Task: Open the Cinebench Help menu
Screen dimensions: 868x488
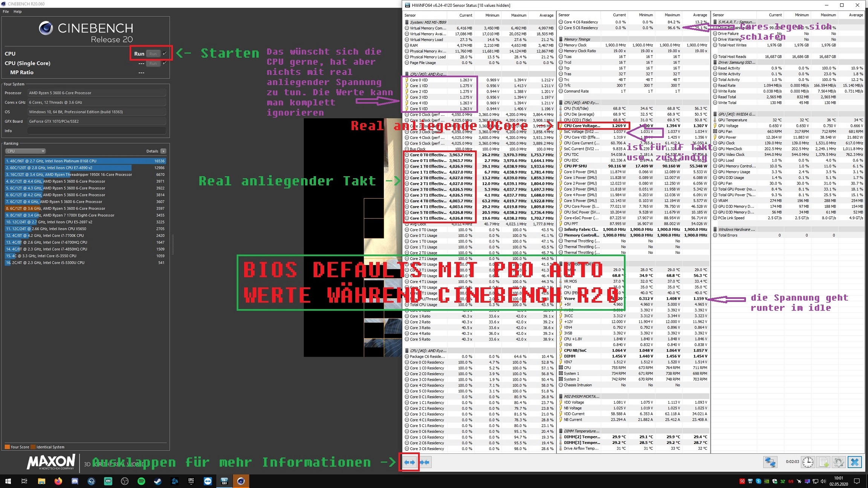Action: (18, 12)
